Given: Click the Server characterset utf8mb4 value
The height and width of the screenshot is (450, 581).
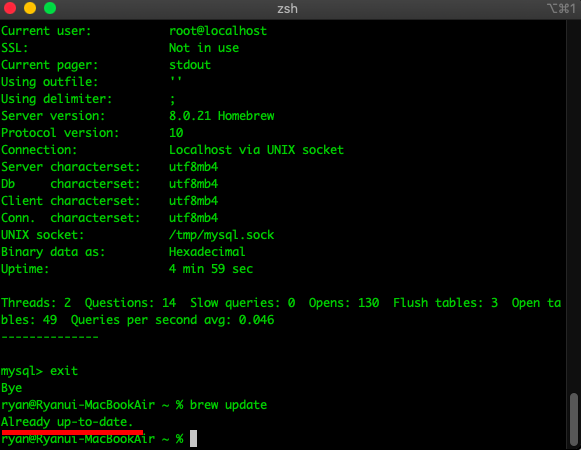Looking at the screenshot, I should (x=193, y=167).
